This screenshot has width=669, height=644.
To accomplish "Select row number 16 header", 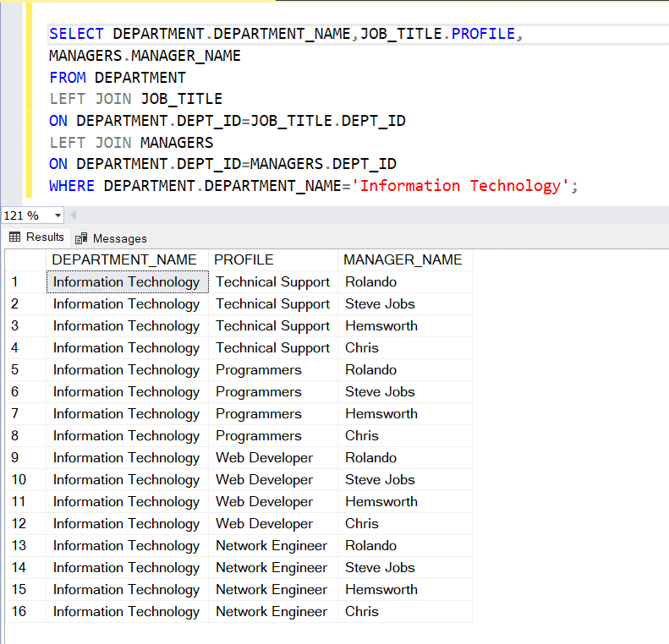I will pyautogui.click(x=25, y=611).
